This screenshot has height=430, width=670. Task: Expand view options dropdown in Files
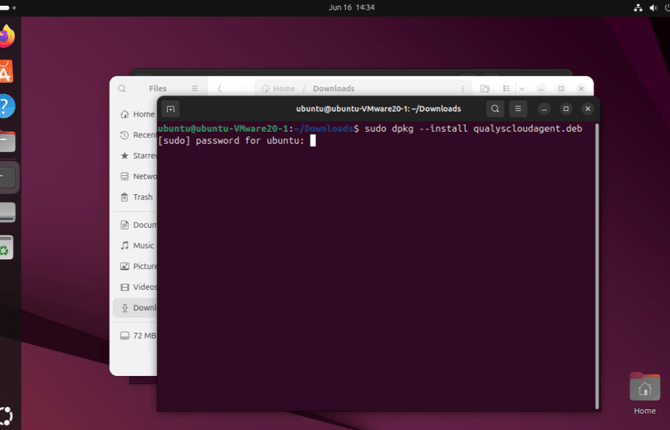point(522,88)
